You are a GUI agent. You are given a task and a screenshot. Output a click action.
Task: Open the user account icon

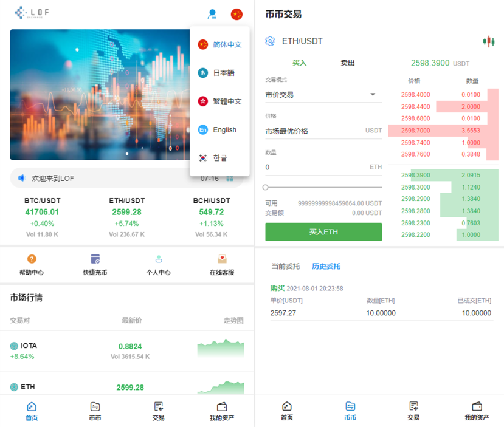[x=212, y=15]
